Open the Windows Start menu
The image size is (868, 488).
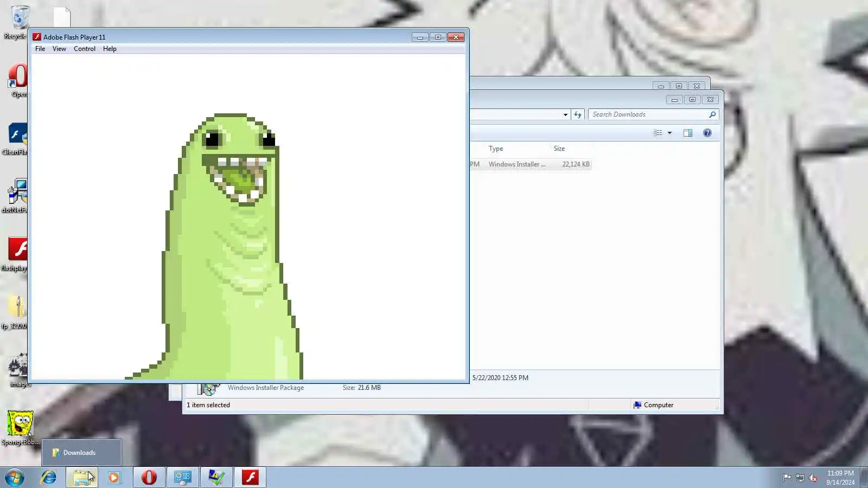[x=15, y=478]
